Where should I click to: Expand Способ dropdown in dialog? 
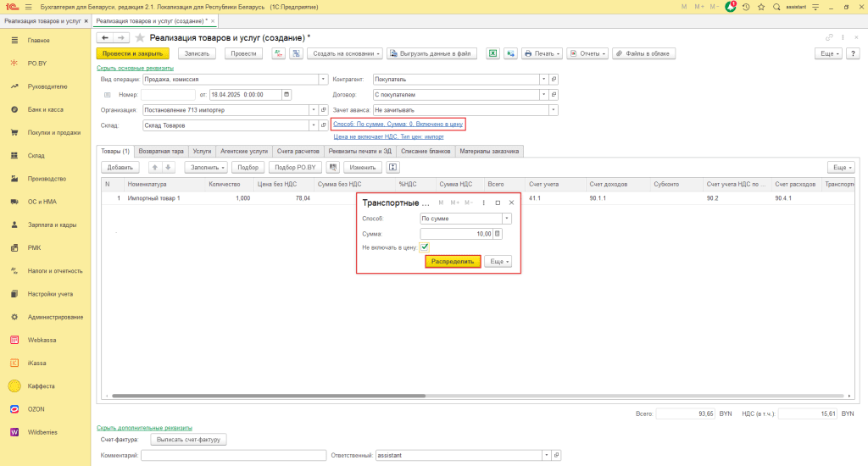(507, 219)
